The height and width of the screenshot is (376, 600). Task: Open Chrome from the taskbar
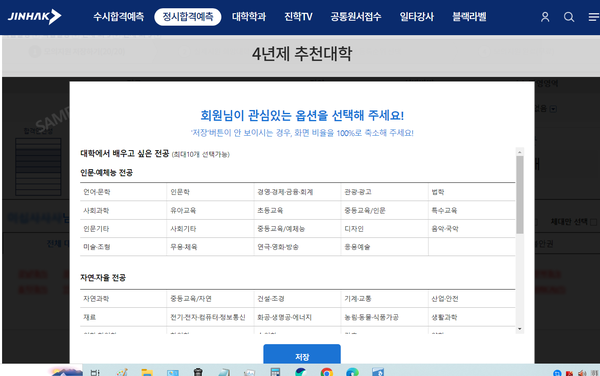[x=326, y=372]
